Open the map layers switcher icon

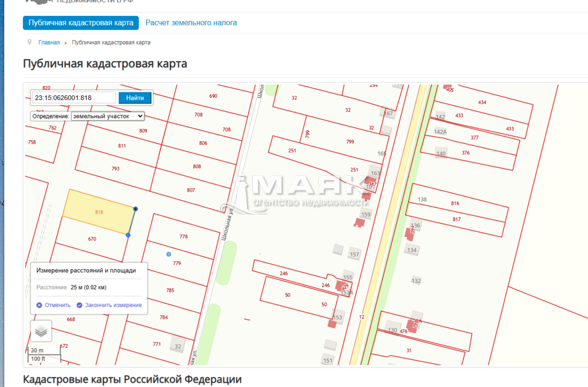coord(41,331)
